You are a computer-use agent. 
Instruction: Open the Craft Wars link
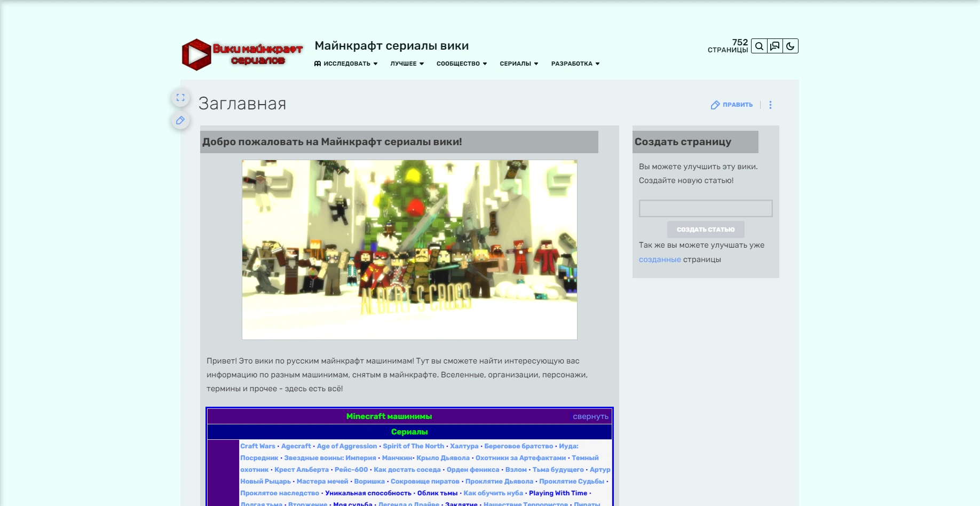(258, 446)
